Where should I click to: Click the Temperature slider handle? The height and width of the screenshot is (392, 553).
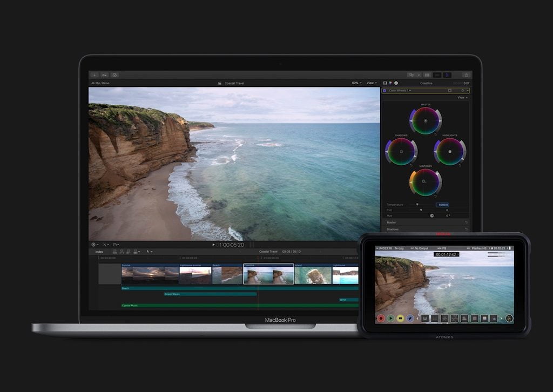417,205
